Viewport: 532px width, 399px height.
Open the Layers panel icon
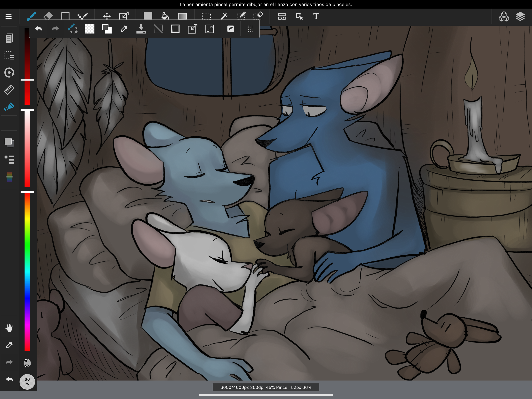(520, 16)
